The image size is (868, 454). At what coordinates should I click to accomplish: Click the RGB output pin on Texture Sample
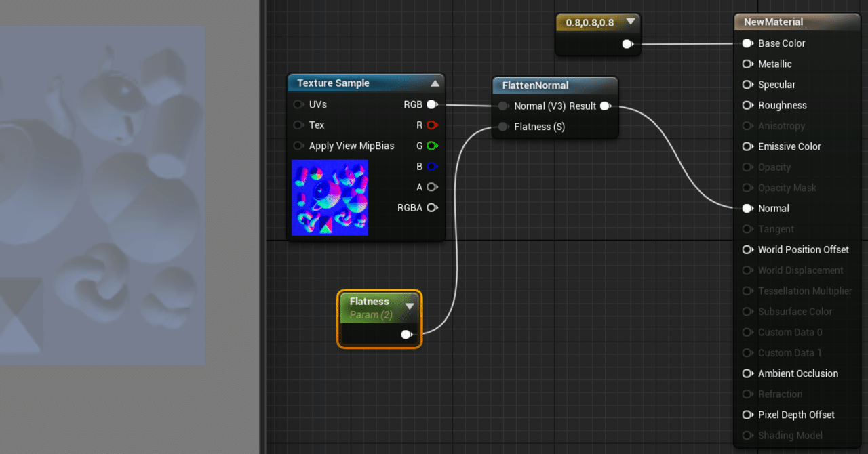click(x=432, y=104)
